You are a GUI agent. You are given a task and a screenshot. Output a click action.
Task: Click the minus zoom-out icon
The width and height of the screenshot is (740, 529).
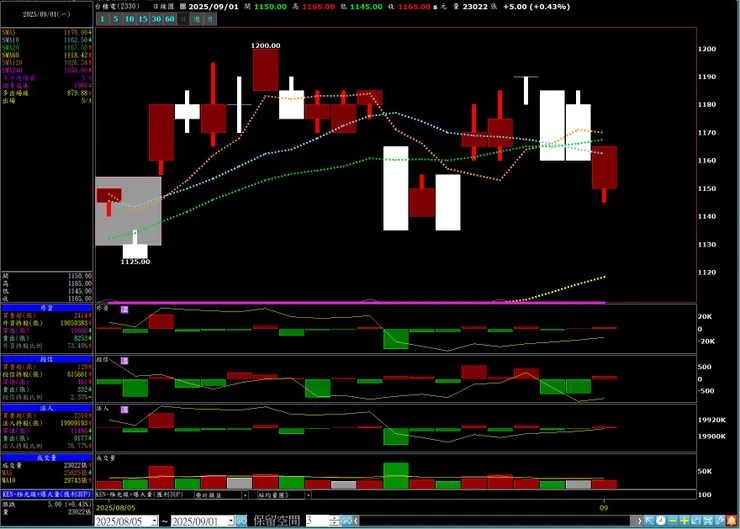673,521
